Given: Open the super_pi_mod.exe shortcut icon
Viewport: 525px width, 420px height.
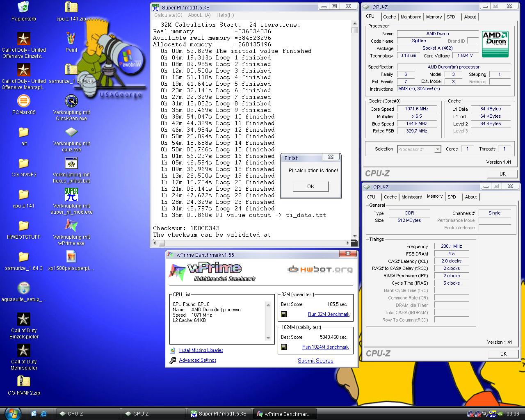Looking at the screenshot, I should [71, 194].
